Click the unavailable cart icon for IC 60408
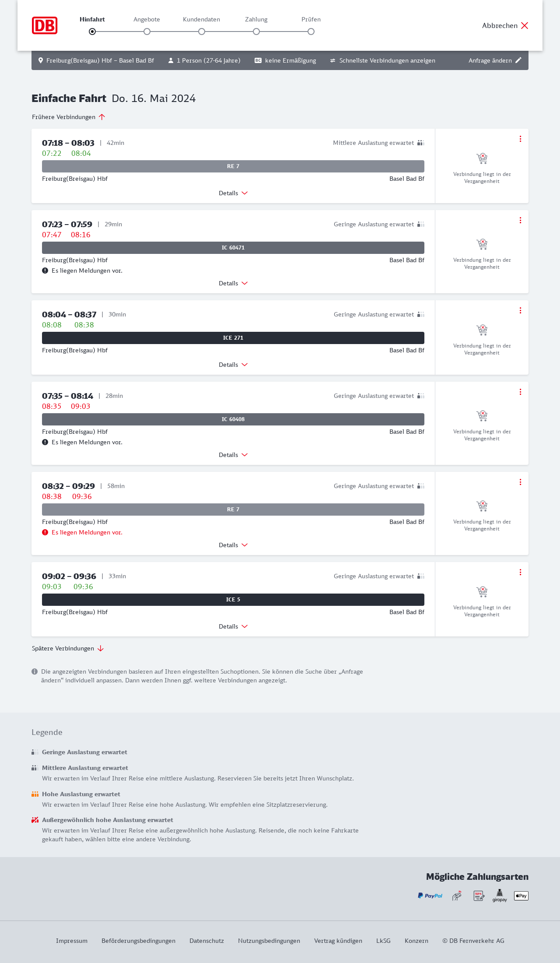Image resolution: width=560 pixels, height=963 pixels. pyautogui.click(x=482, y=415)
